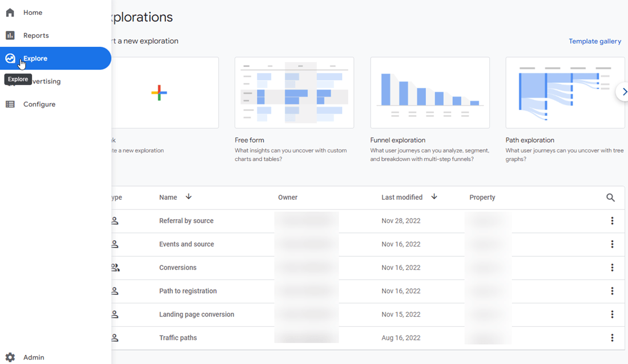Open more options for Path to registration

click(x=612, y=291)
